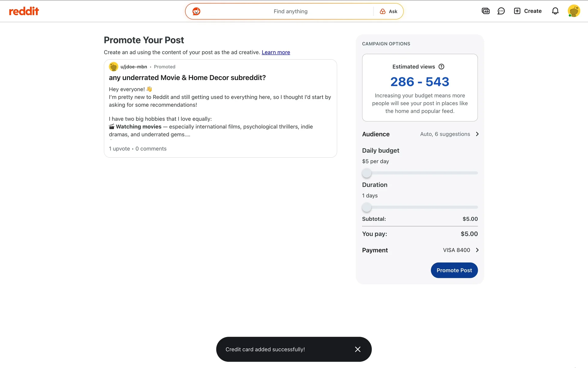Follow the Learn more link
The height and width of the screenshot is (368, 588).
276,52
